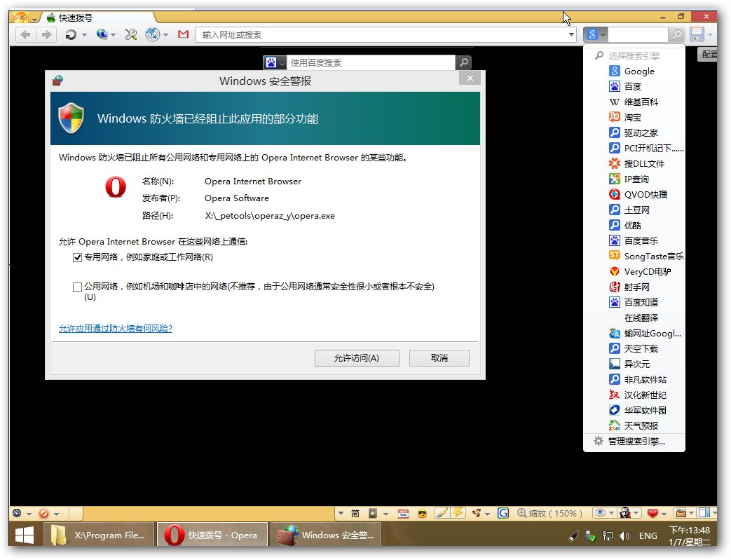Select 异次元 search engine
The image size is (731, 560).
tap(634, 364)
